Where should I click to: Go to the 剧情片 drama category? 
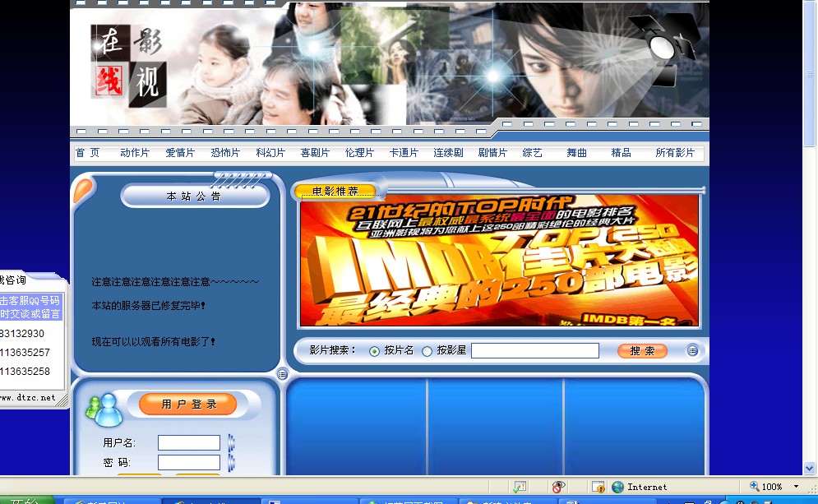tap(492, 153)
